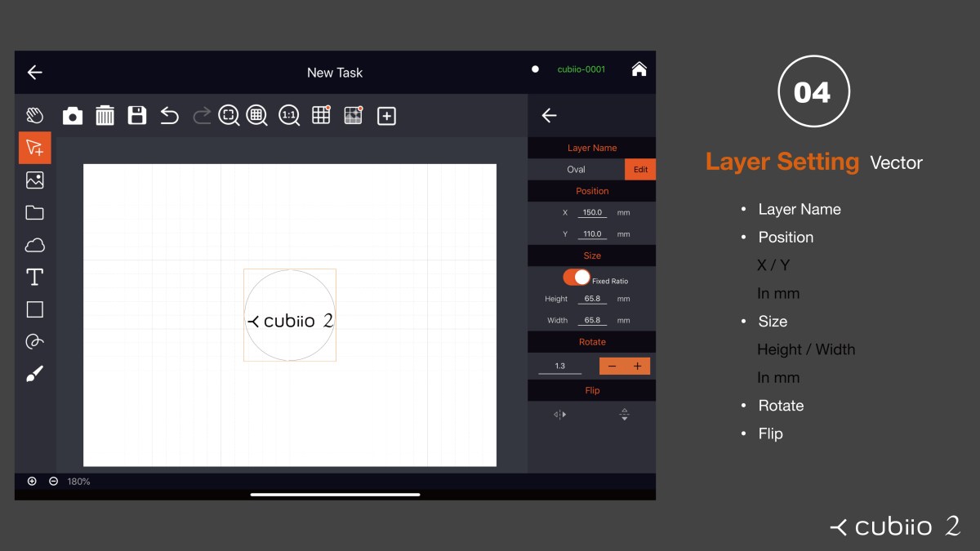Flip the Oval layer vertically

(624, 414)
